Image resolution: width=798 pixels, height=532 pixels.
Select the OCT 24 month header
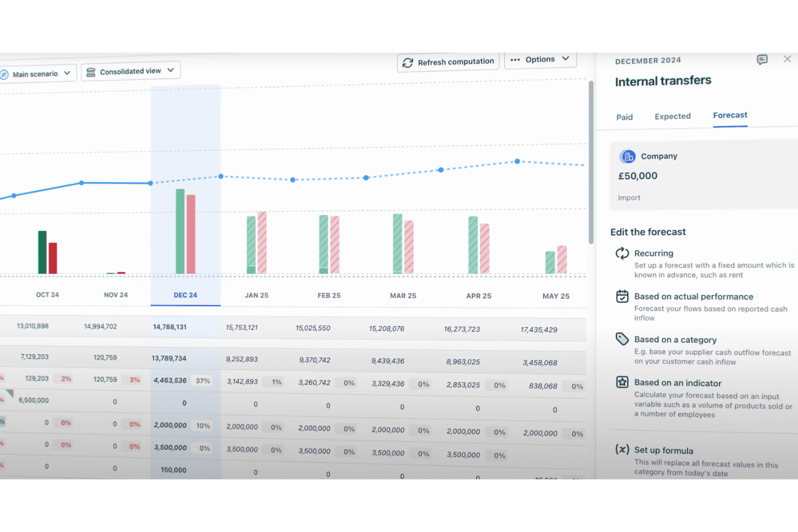click(x=47, y=295)
